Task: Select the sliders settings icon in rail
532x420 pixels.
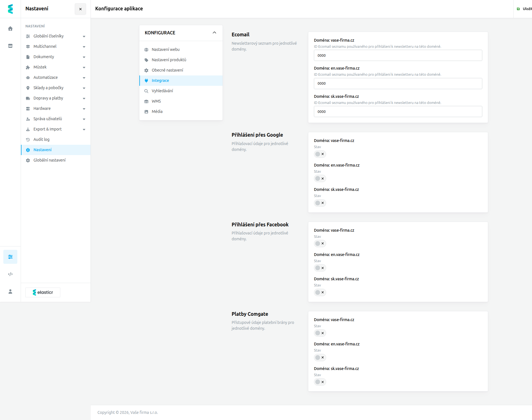Action: 10,257
